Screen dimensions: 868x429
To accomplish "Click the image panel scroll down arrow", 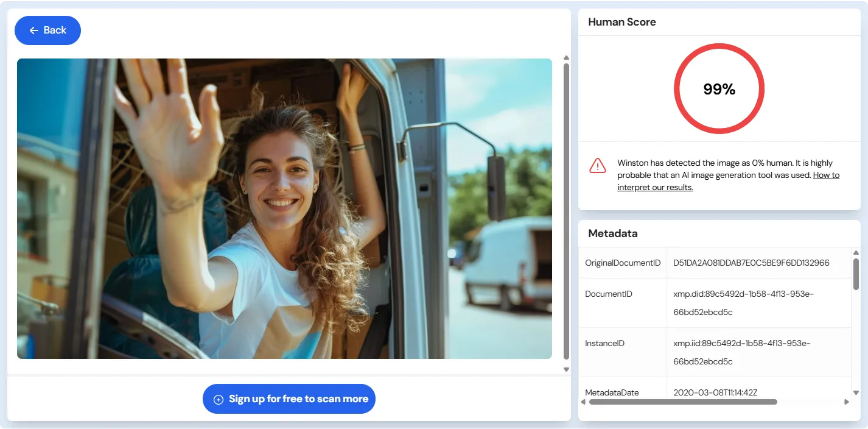I will (567, 369).
